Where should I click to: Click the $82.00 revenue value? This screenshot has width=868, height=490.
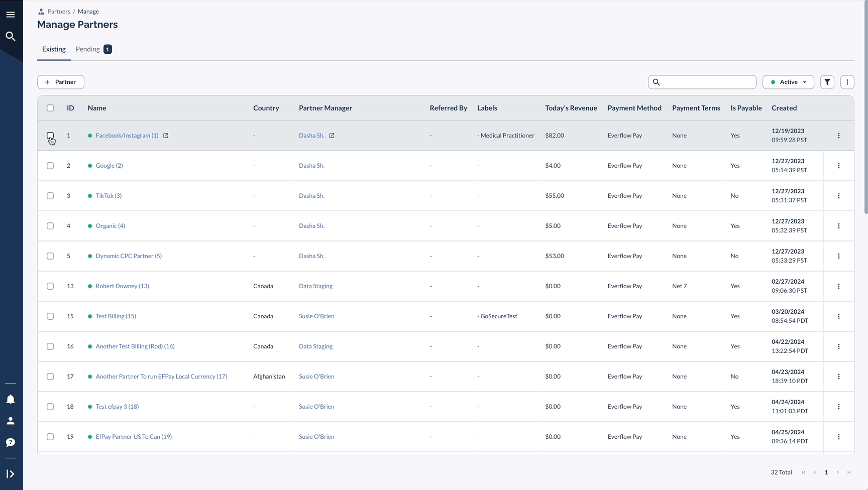555,136
